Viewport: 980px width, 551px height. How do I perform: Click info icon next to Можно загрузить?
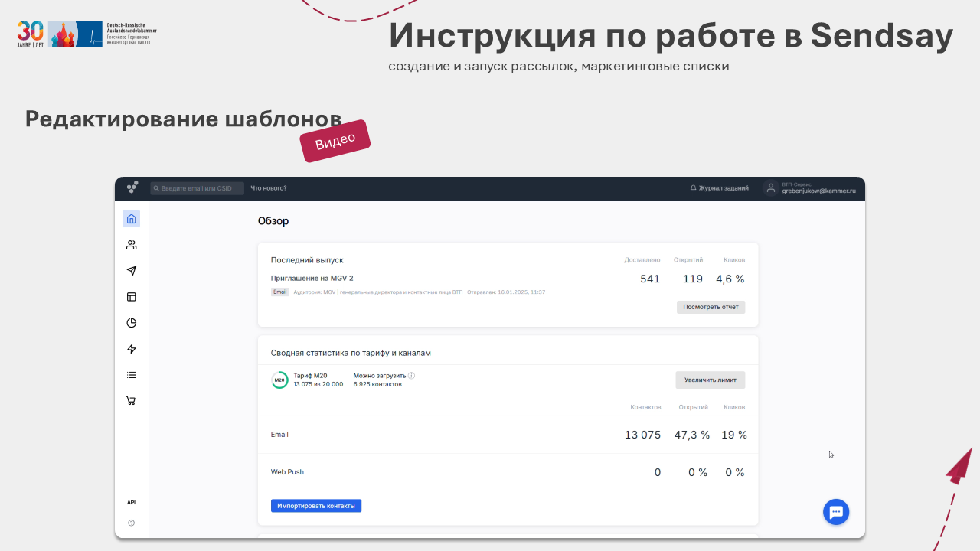(x=411, y=376)
